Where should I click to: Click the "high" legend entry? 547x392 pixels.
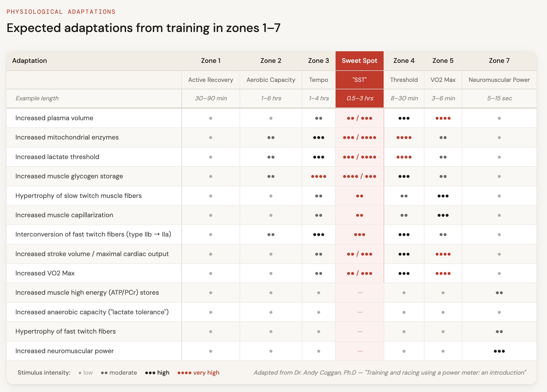click(x=157, y=373)
